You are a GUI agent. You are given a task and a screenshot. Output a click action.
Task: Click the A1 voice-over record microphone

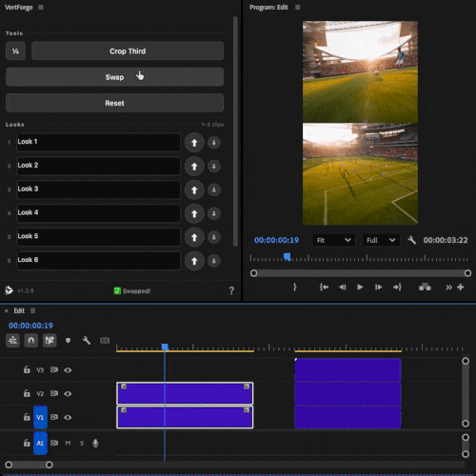click(95, 443)
